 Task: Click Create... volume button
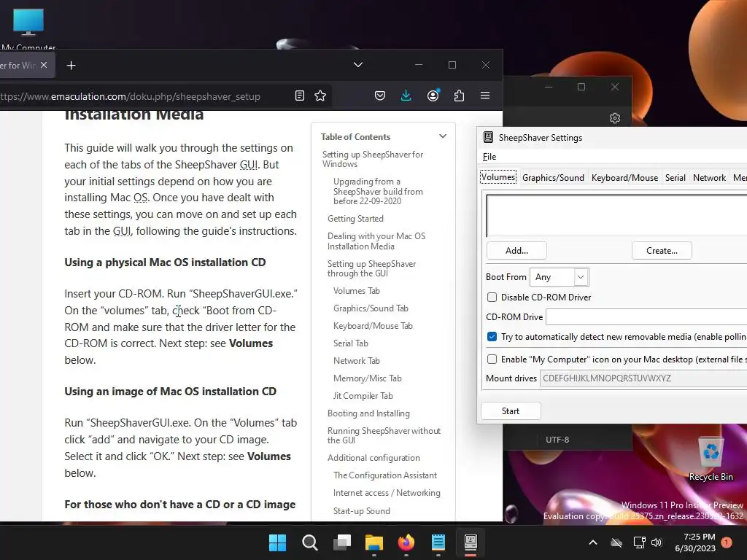pos(662,251)
